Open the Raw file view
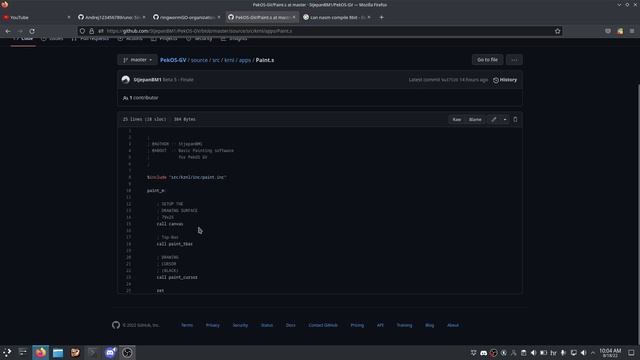The width and height of the screenshot is (640, 360). pos(456,120)
